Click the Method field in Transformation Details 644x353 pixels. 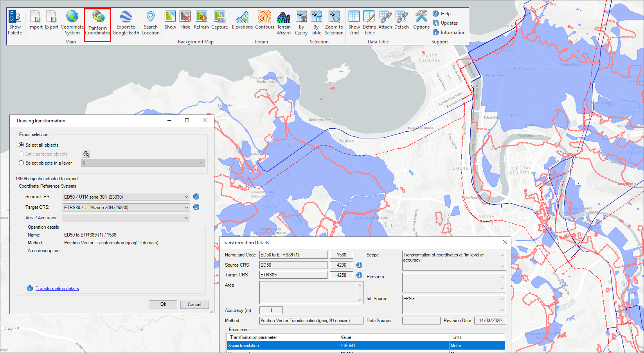[x=311, y=321]
